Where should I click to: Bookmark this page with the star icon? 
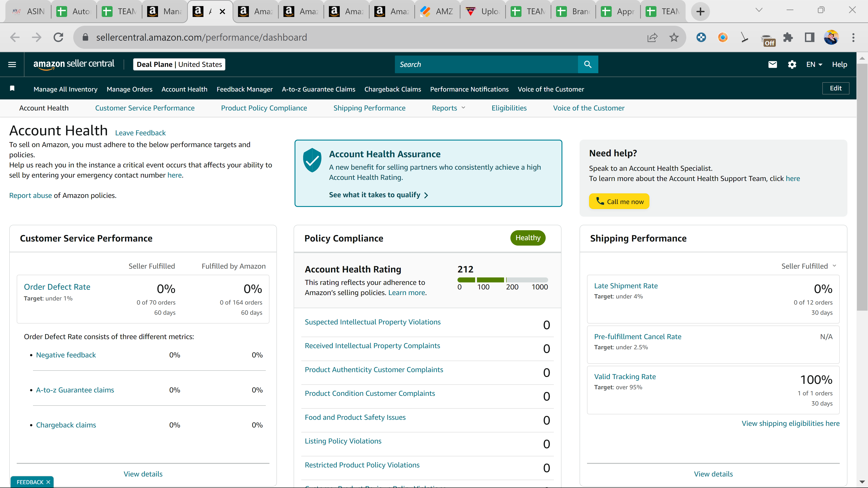point(674,37)
